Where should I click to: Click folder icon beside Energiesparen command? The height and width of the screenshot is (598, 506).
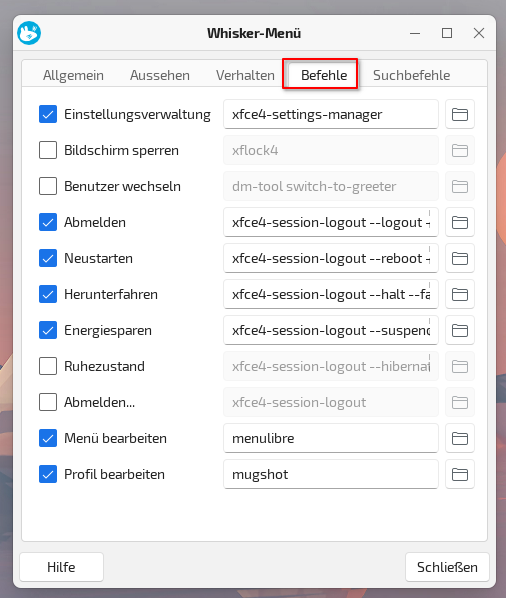[459, 330]
